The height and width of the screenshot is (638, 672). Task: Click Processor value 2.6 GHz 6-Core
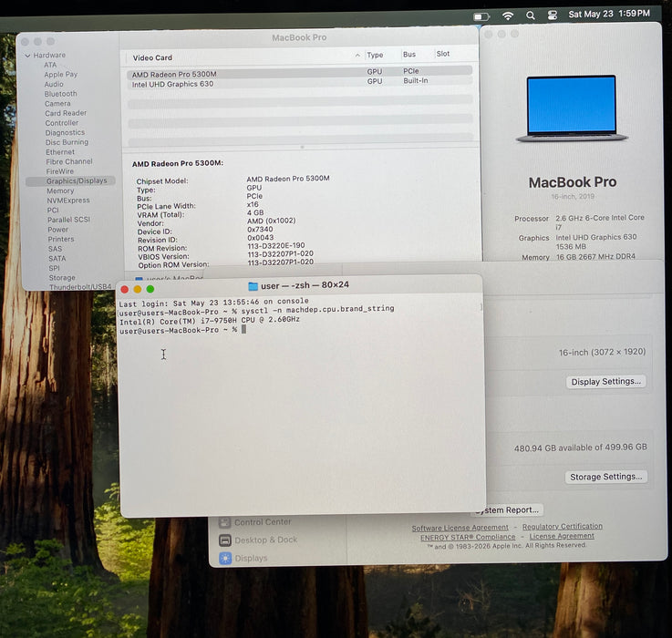point(600,222)
